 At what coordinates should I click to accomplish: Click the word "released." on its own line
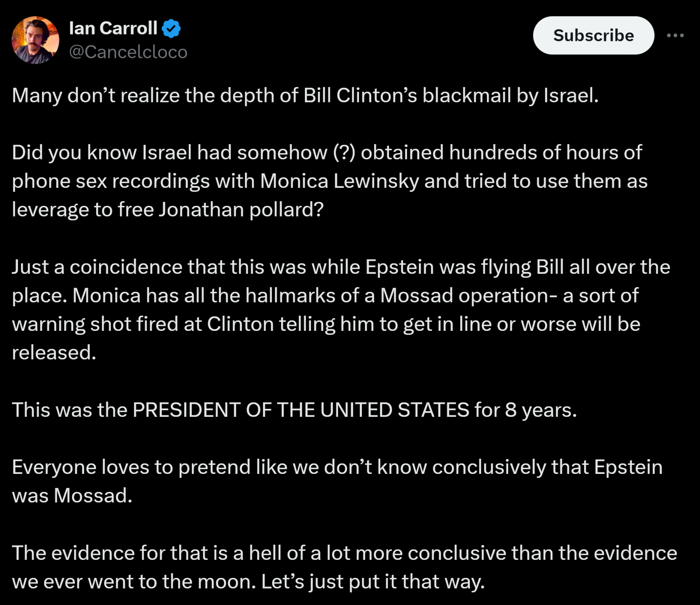pos(54,353)
